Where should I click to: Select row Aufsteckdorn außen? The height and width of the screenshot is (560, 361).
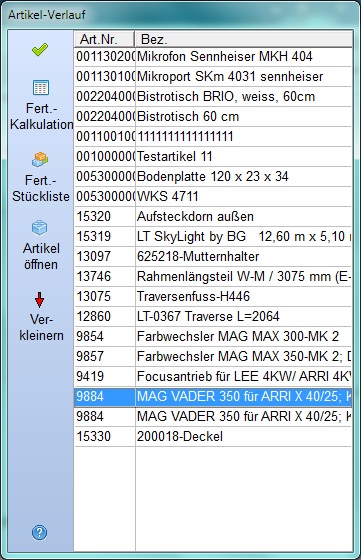coord(213,216)
